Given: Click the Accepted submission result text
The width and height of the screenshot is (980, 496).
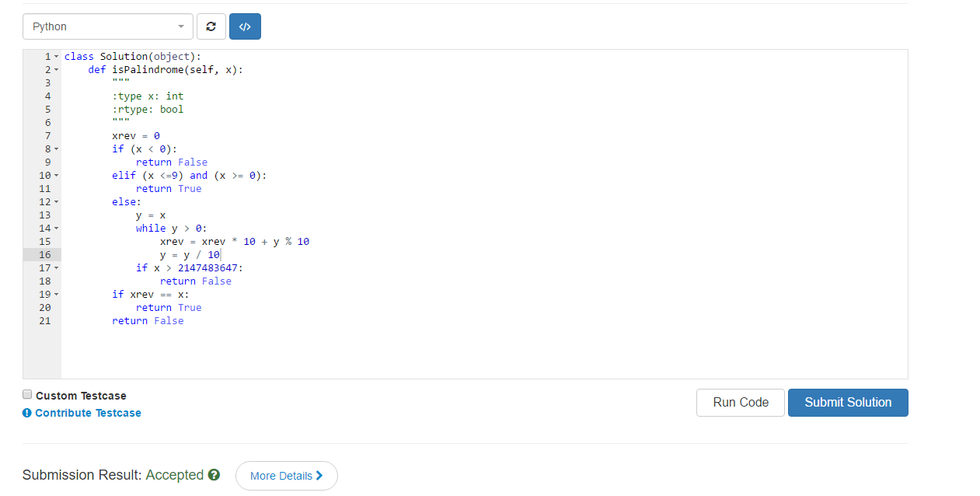Looking at the screenshot, I should pos(175,475).
